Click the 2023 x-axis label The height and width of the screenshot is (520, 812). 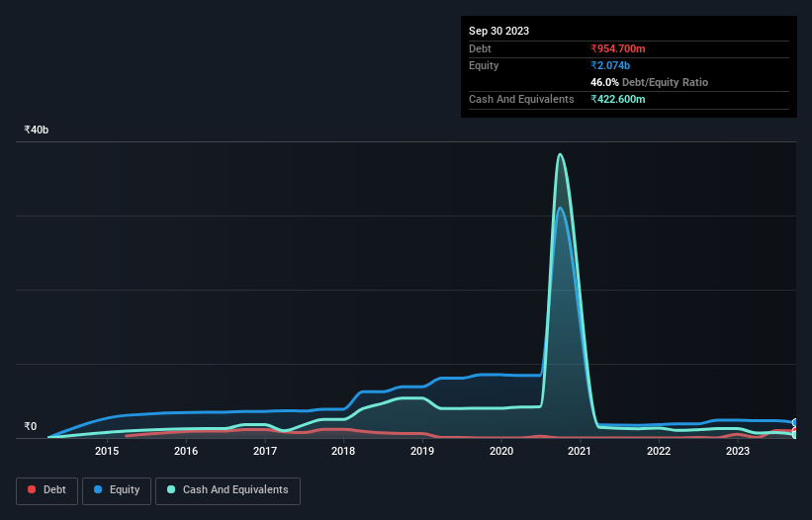pyautogui.click(x=738, y=451)
